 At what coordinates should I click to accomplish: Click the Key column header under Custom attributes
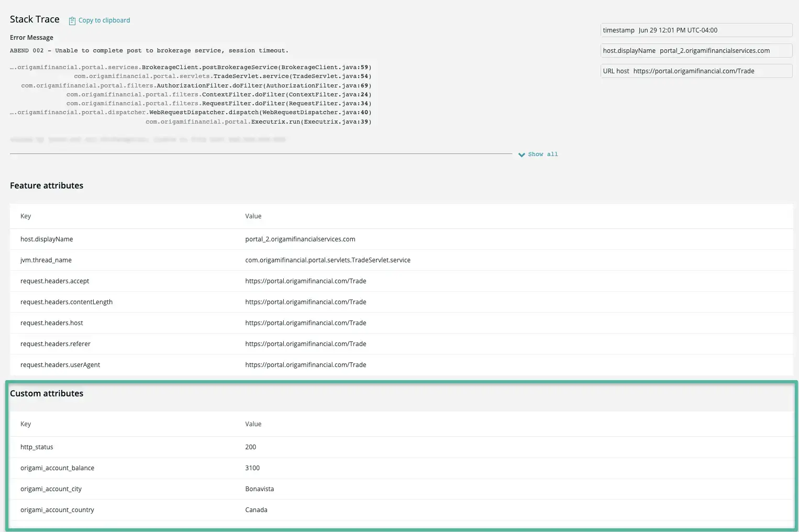[x=26, y=424]
